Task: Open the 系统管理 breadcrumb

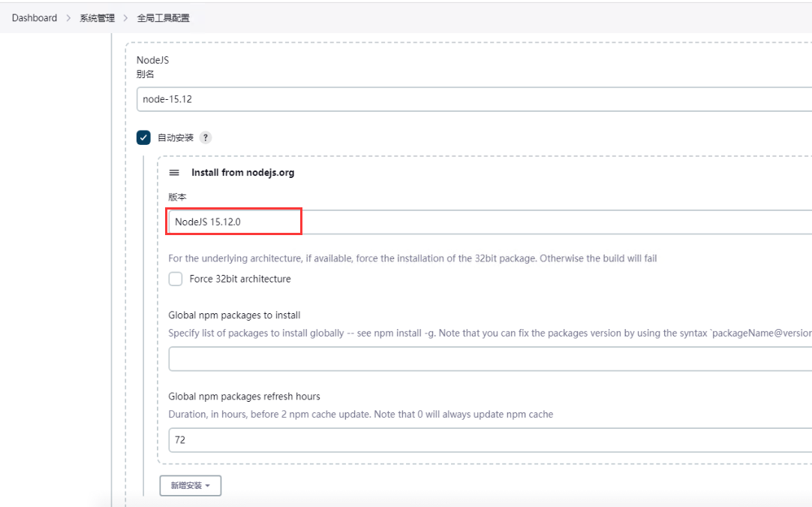Action: coord(97,18)
